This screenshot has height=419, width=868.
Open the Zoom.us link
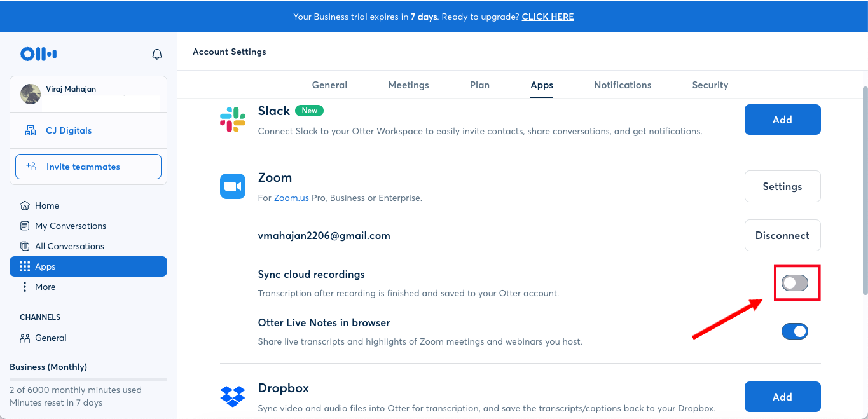coord(291,198)
